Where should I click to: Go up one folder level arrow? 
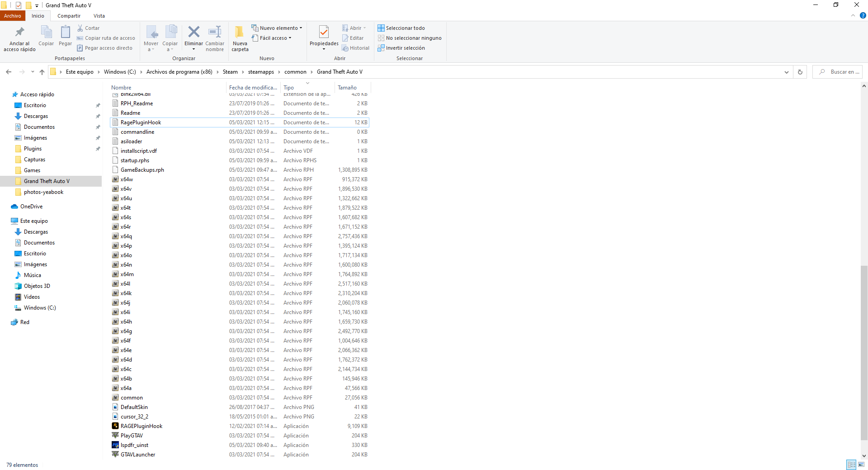[42, 72]
